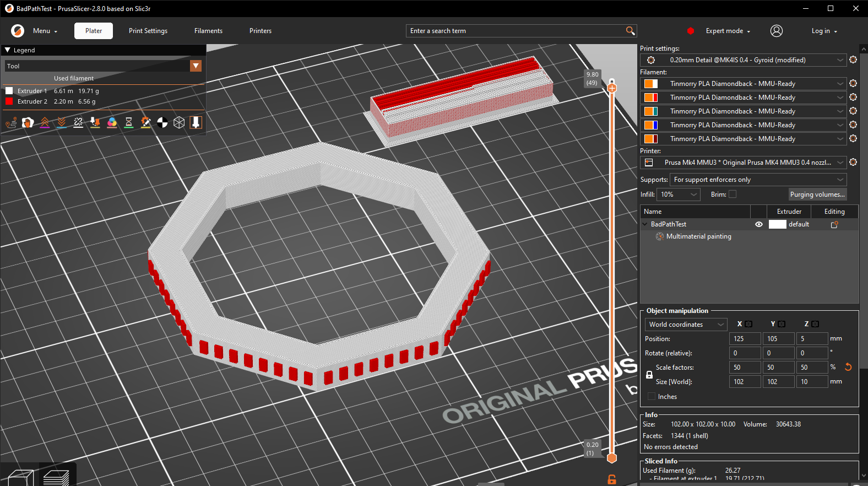Toggle the shells cube icon
868x486 pixels.
179,122
